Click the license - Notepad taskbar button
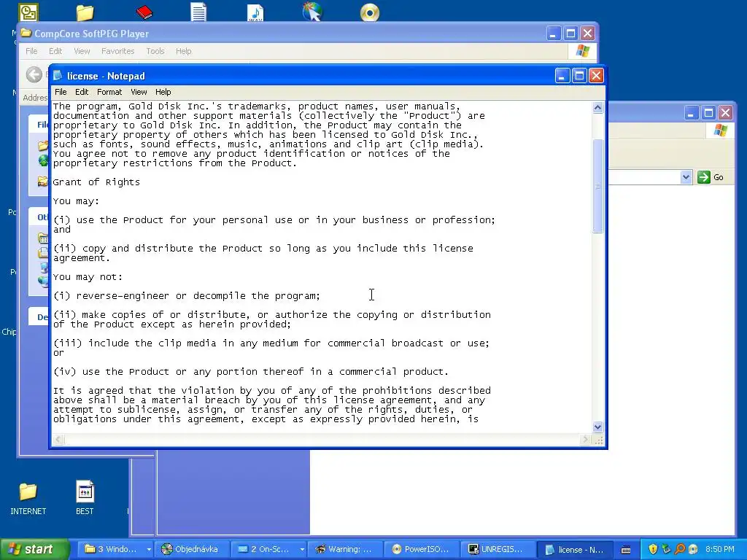Viewport: 747px width, 560px height. tap(576, 550)
